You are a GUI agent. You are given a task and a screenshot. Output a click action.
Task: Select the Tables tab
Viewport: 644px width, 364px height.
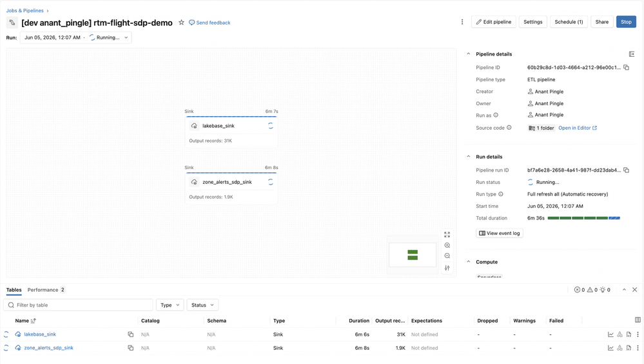click(14, 290)
